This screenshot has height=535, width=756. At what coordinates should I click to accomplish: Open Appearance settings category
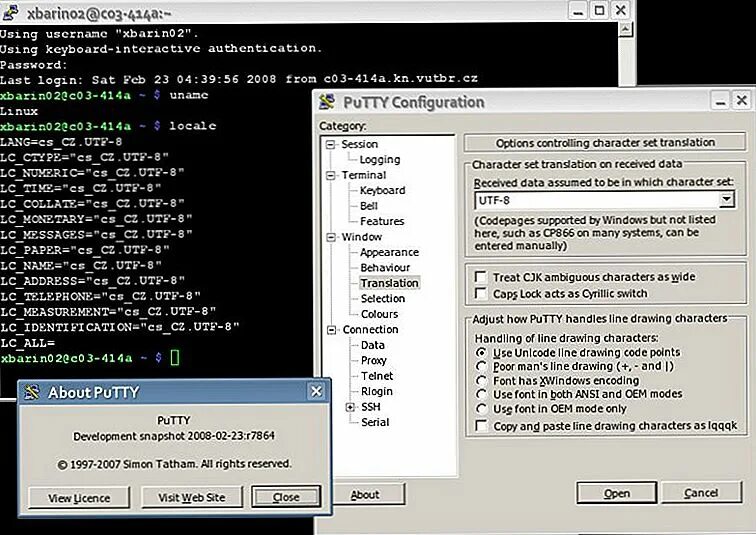pos(390,252)
